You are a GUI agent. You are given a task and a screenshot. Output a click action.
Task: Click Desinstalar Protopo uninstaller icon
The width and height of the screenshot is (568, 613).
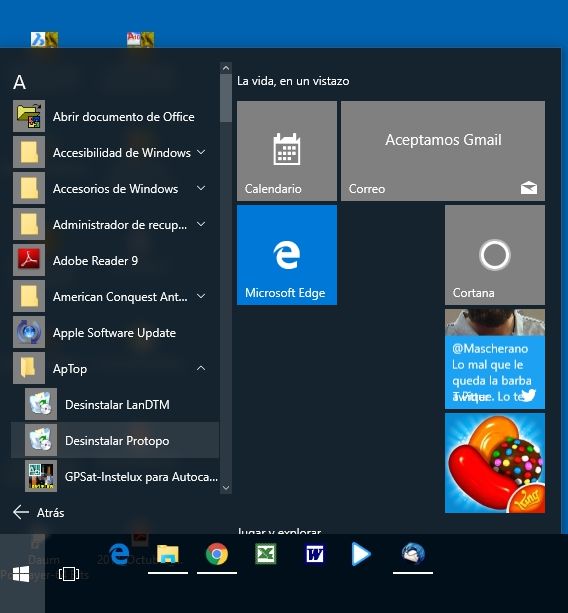(41, 440)
